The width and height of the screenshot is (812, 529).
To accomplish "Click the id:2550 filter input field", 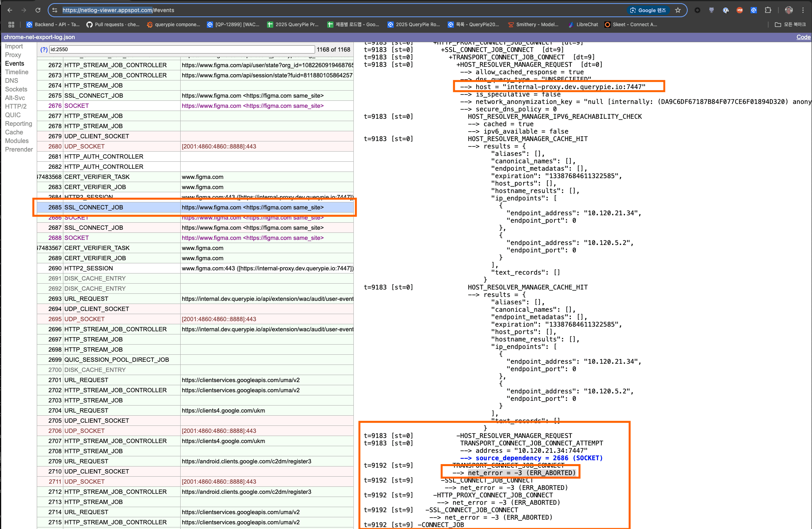I will point(182,49).
